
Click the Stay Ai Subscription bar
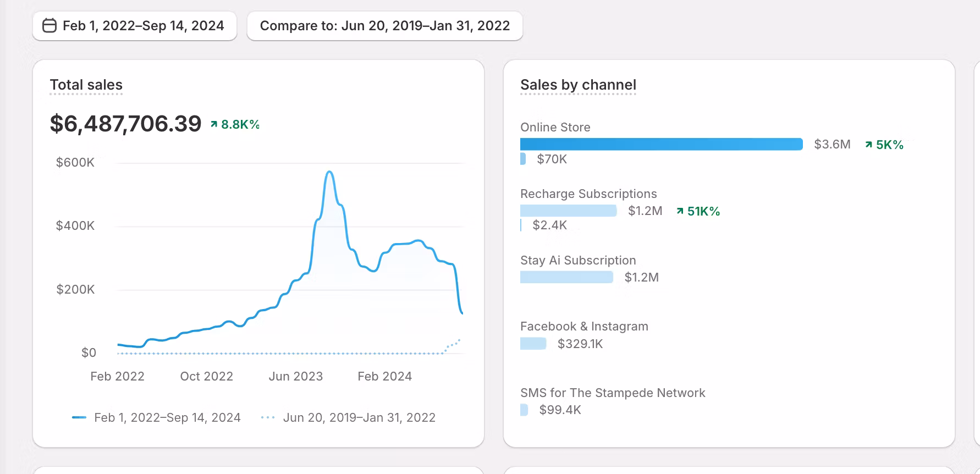566,277
